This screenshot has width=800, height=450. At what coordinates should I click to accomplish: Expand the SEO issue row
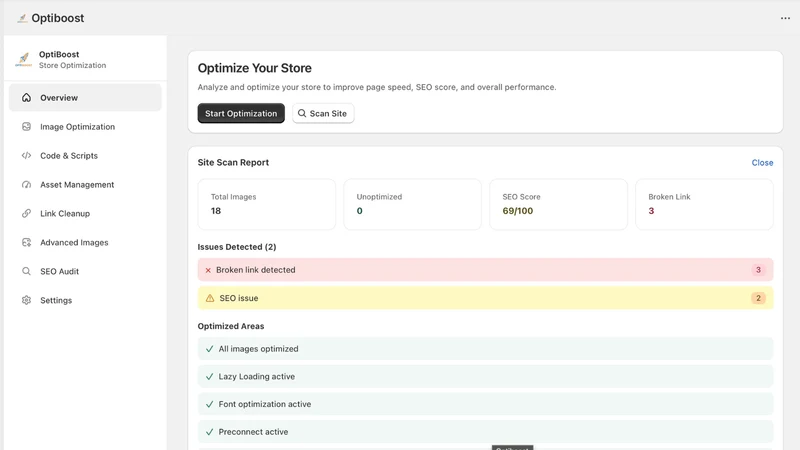pyautogui.click(x=485, y=298)
